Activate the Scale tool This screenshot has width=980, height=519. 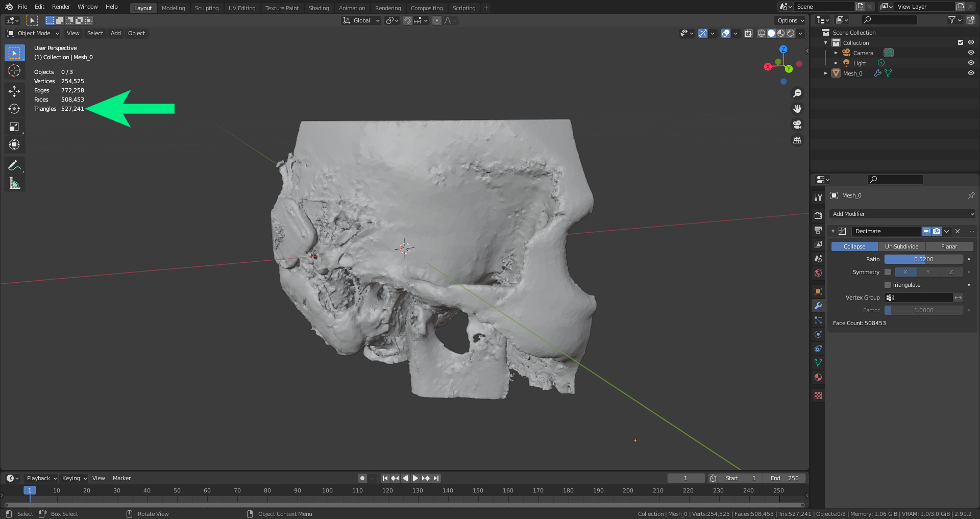(14, 127)
